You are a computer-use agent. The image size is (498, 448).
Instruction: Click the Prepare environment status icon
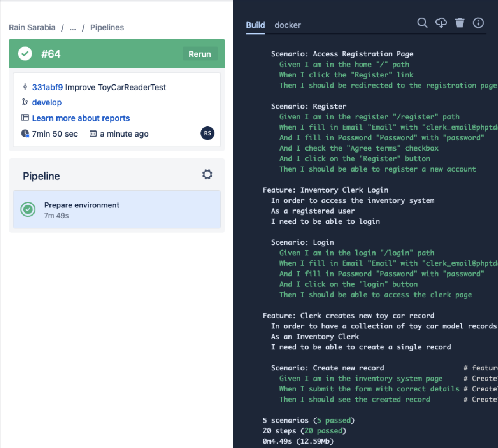pos(28,209)
